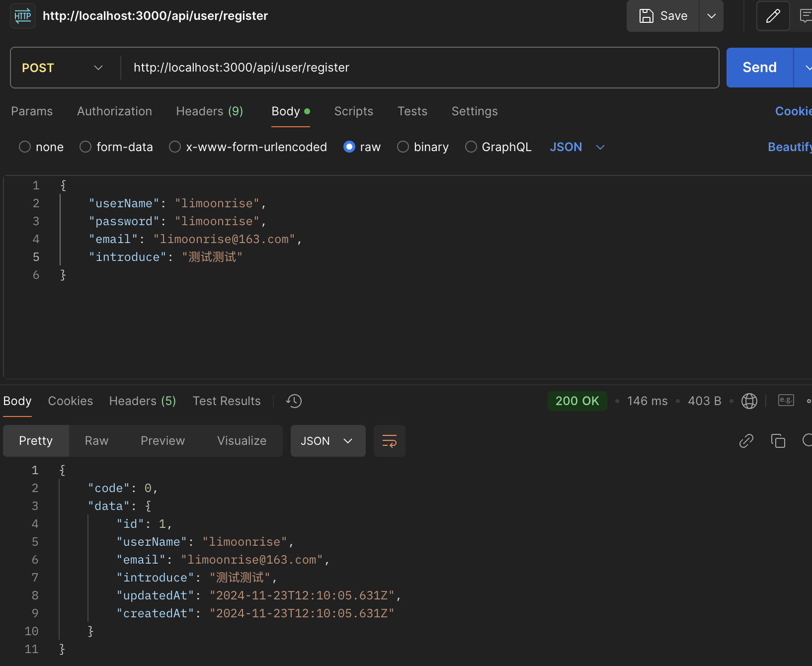This screenshot has height=666, width=812.
Task: Open the Settings tab
Action: pyautogui.click(x=475, y=111)
